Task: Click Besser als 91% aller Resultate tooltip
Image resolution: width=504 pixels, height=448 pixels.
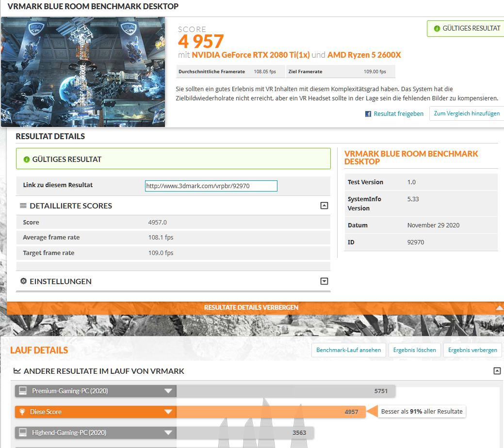Action: [x=422, y=411]
